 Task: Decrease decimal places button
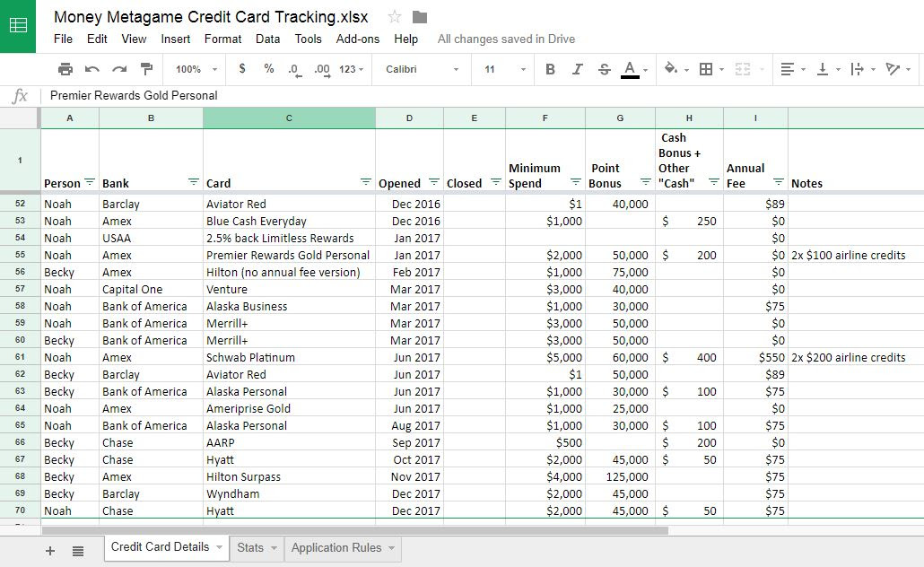click(x=294, y=70)
